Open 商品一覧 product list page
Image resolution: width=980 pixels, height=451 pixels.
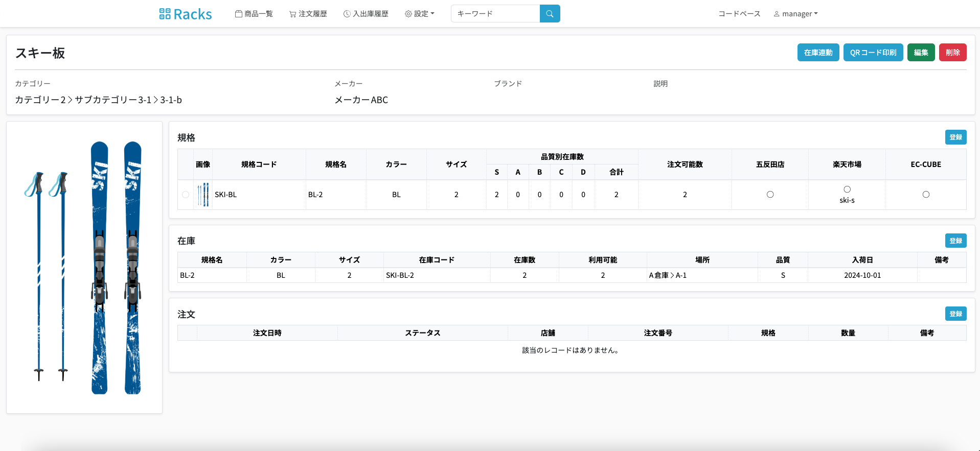(254, 14)
